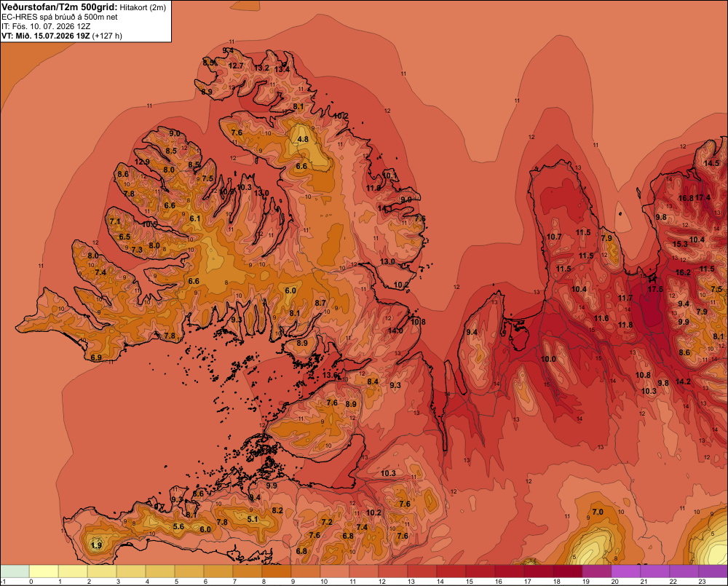The width and height of the screenshot is (728, 586).
Task: Pick the orange 7-8 degree legend swatch
Action: pyautogui.click(x=248, y=571)
